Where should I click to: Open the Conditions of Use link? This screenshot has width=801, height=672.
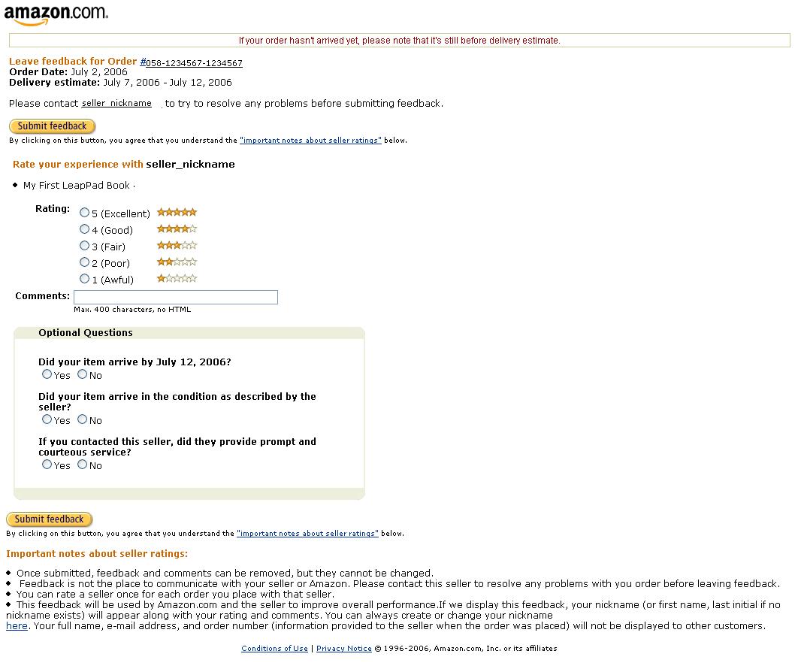[274, 648]
